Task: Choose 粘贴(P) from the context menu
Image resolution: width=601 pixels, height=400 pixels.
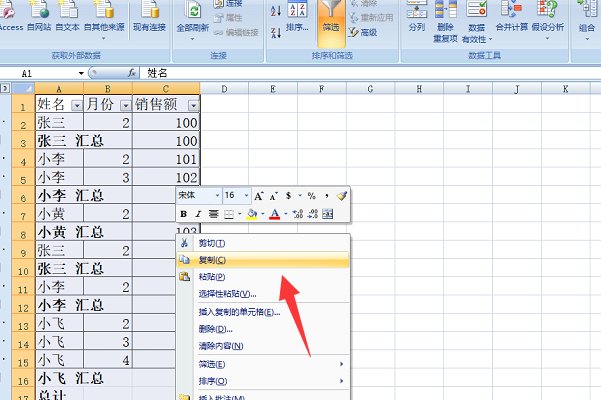Action: click(x=263, y=277)
